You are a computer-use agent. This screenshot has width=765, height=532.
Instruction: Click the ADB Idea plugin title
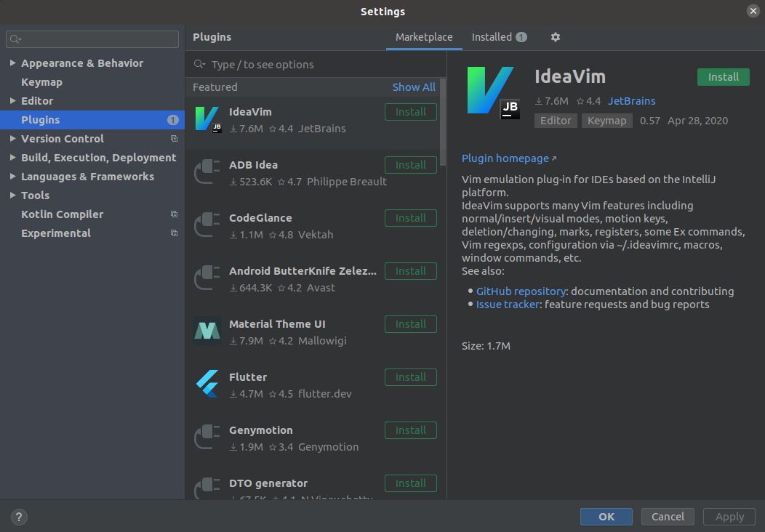pyautogui.click(x=253, y=165)
